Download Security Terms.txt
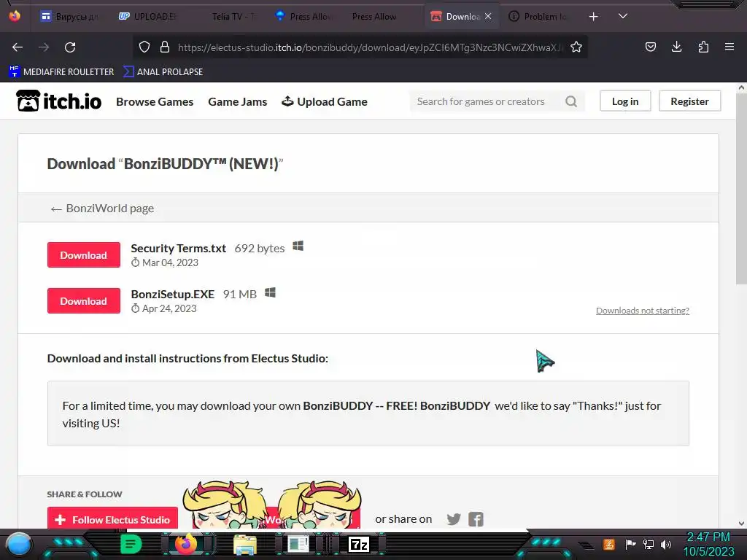The image size is (747, 560). pos(83,254)
